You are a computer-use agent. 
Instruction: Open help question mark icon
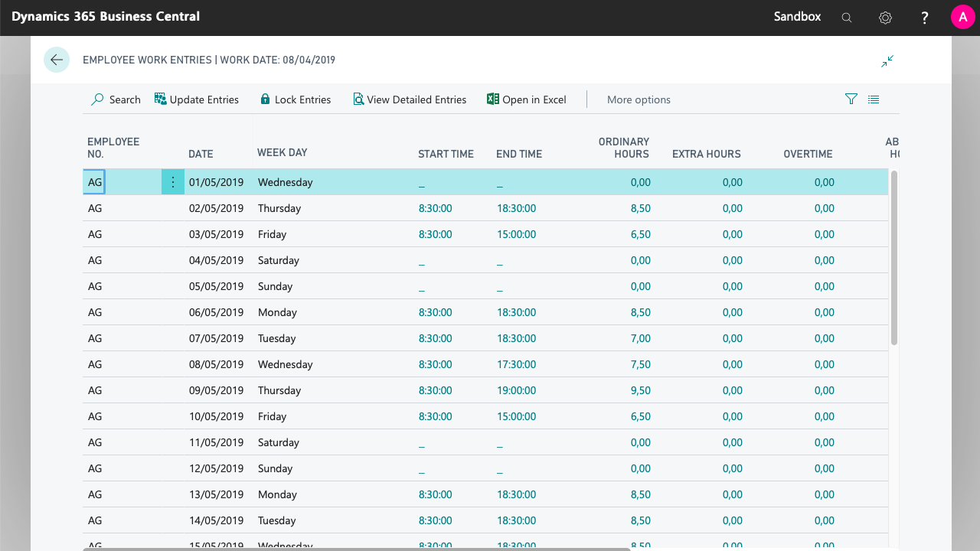pyautogui.click(x=925, y=18)
